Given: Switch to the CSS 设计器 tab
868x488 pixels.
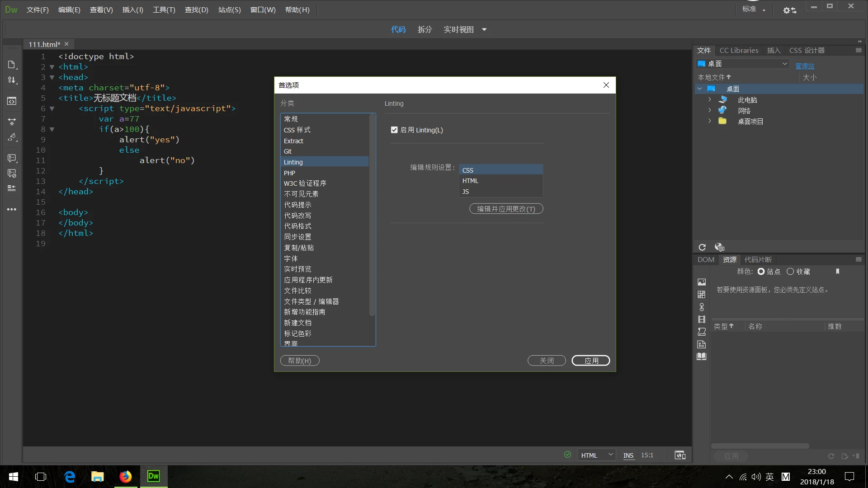Looking at the screenshot, I should pyautogui.click(x=807, y=51).
